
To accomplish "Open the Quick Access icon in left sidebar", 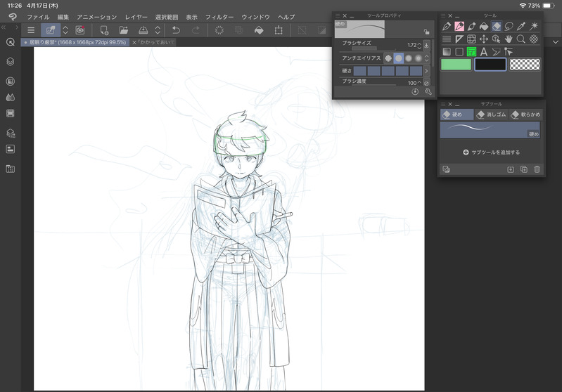I will 11,42.
